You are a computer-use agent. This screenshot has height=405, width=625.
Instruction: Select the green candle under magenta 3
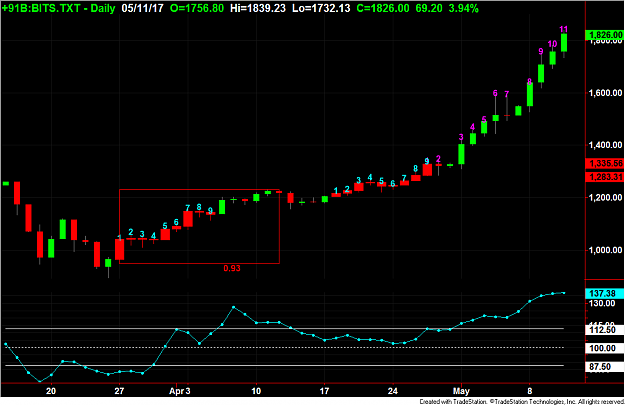461,154
